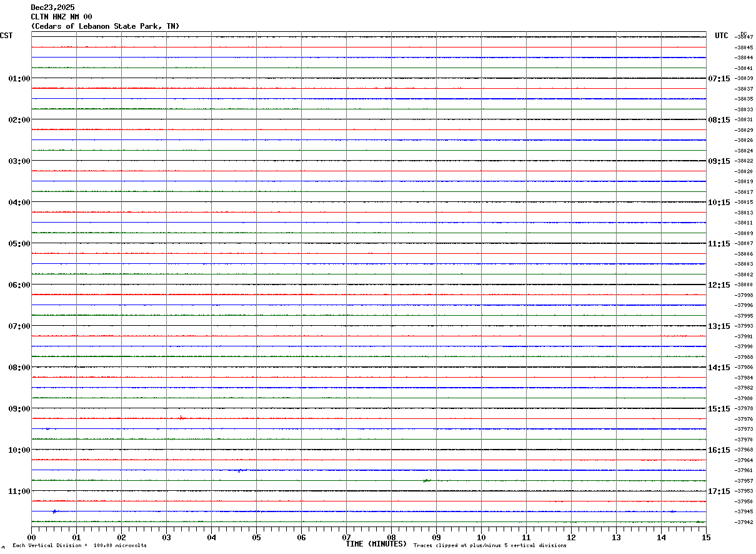Click the "16:15" UTC time label
Viewport: 756px width, 554px height.
pos(719,450)
